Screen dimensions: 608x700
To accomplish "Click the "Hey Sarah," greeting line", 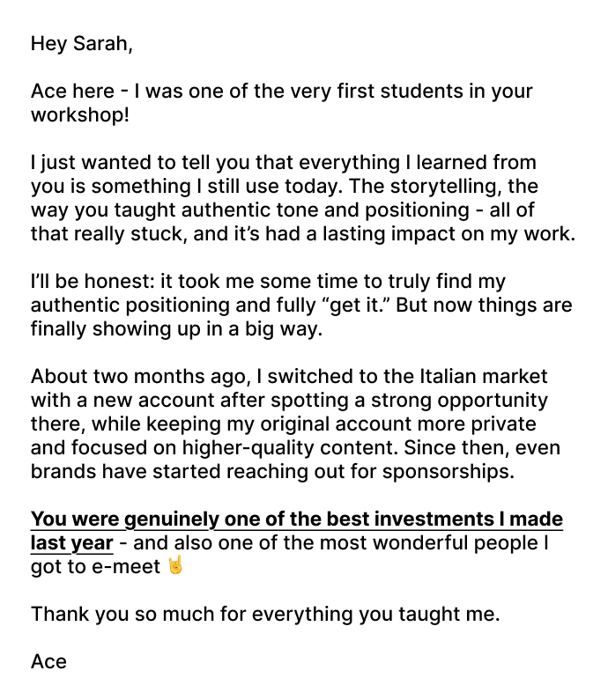I will click(81, 43).
